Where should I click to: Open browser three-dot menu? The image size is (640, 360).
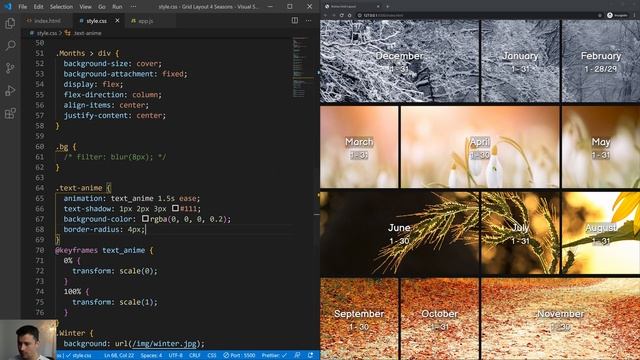[634, 15]
